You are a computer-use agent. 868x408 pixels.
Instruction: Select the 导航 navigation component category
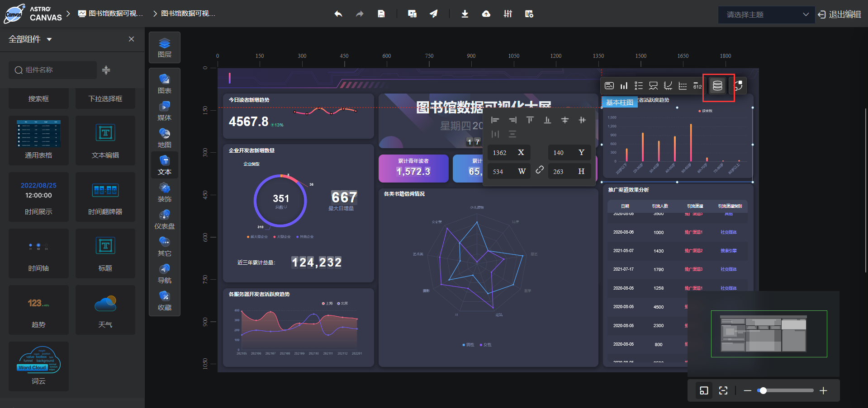(165, 273)
